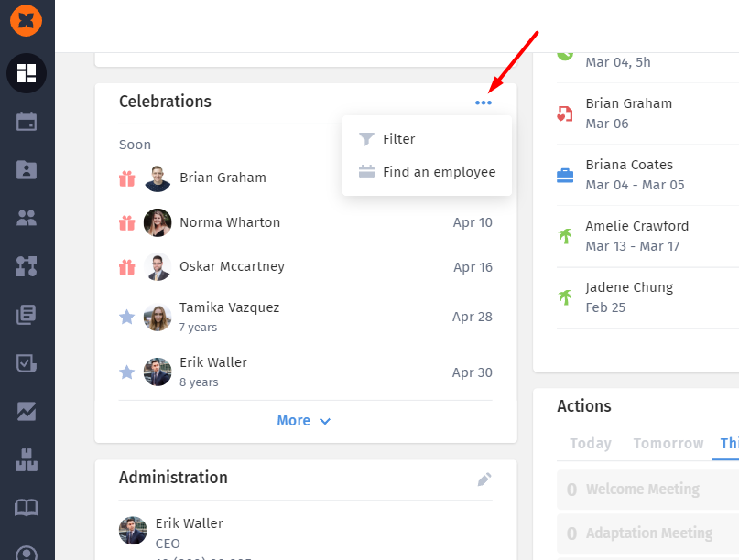Open the open-book knowledge base sidebar icon

point(27,508)
